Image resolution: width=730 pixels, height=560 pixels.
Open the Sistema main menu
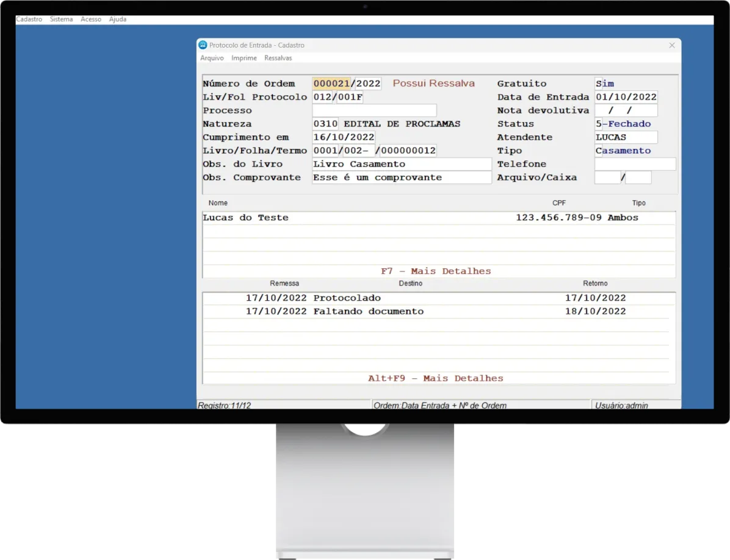coord(61,20)
